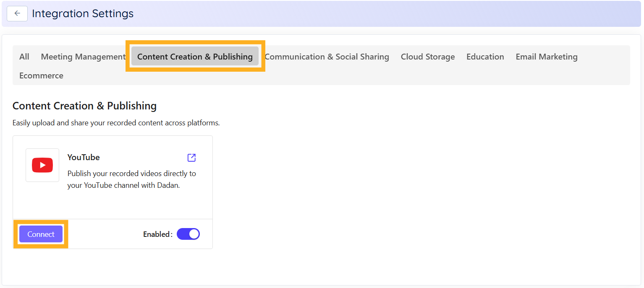644x288 pixels.
Task: Select the Meeting Management tab
Action: point(83,56)
